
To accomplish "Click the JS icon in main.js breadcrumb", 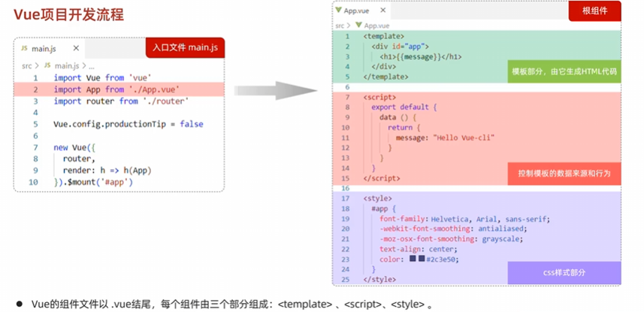I will coord(47,65).
